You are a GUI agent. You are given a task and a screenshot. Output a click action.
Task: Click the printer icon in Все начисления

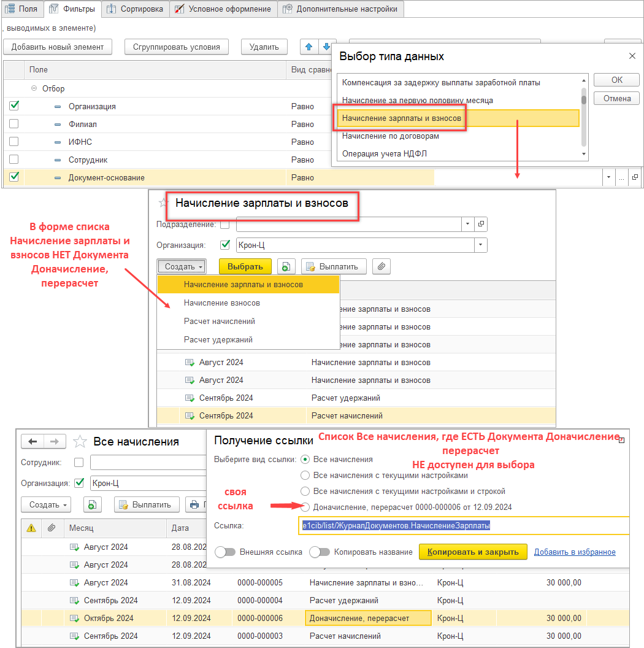click(x=195, y=505)
